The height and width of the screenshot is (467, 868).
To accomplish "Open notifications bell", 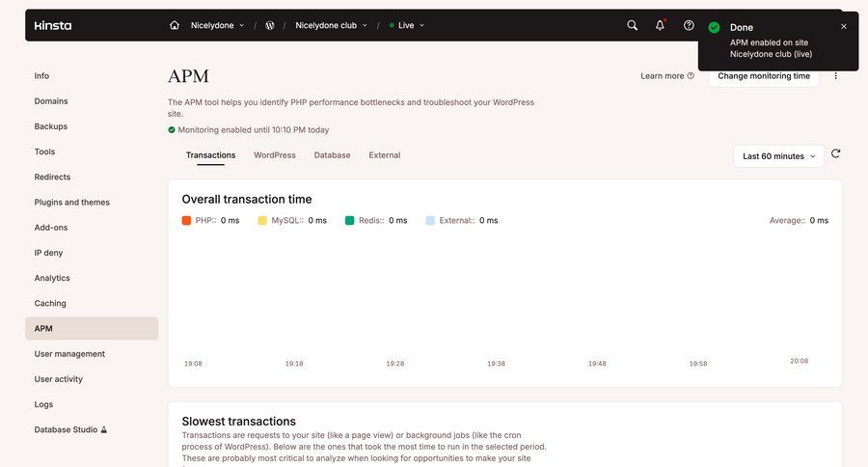I will tap(660, 25).
